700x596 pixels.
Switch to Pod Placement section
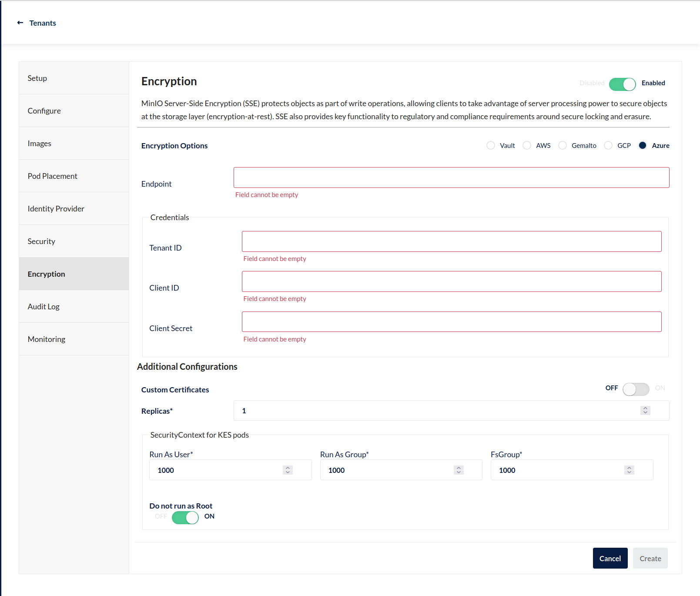[x=74, y=176]
